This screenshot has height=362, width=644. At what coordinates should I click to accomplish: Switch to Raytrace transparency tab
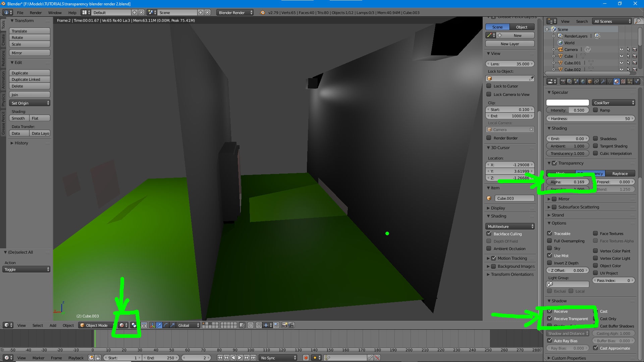click(620, 173)
